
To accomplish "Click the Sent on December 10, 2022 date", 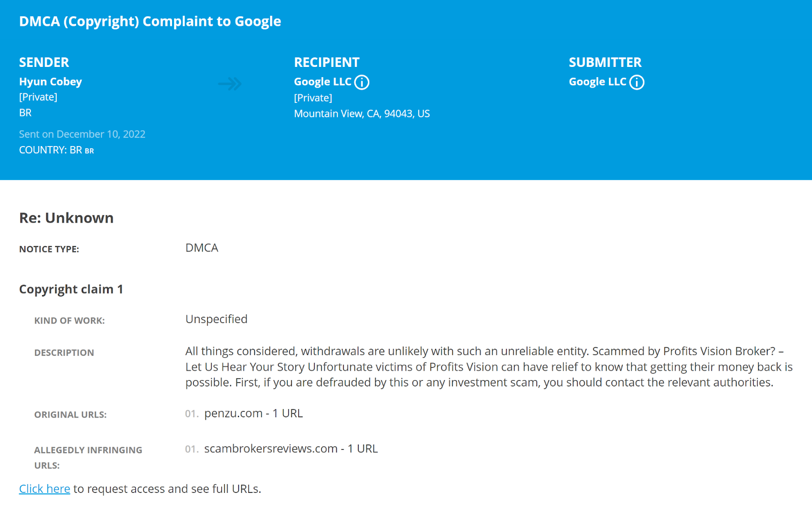I will pyautogui.click(x=82, y=134).
